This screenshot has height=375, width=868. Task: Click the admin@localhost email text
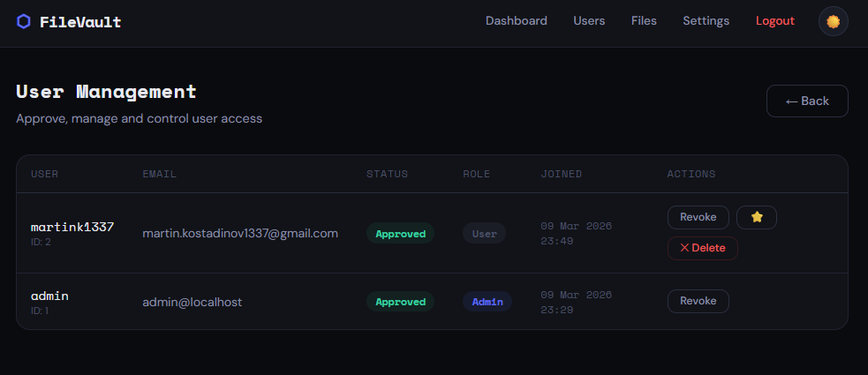tap(192, 302)
